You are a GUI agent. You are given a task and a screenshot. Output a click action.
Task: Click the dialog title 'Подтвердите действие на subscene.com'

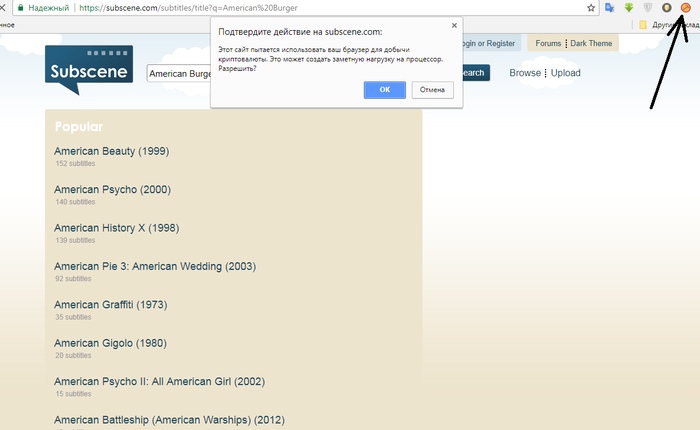pyautogui.click(x=300, y=32)
